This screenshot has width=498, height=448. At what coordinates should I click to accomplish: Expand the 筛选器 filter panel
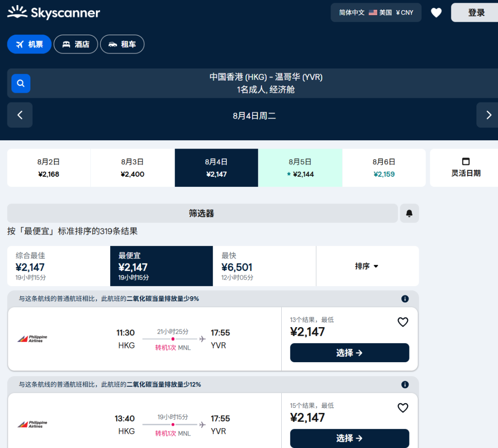point(202,213)
